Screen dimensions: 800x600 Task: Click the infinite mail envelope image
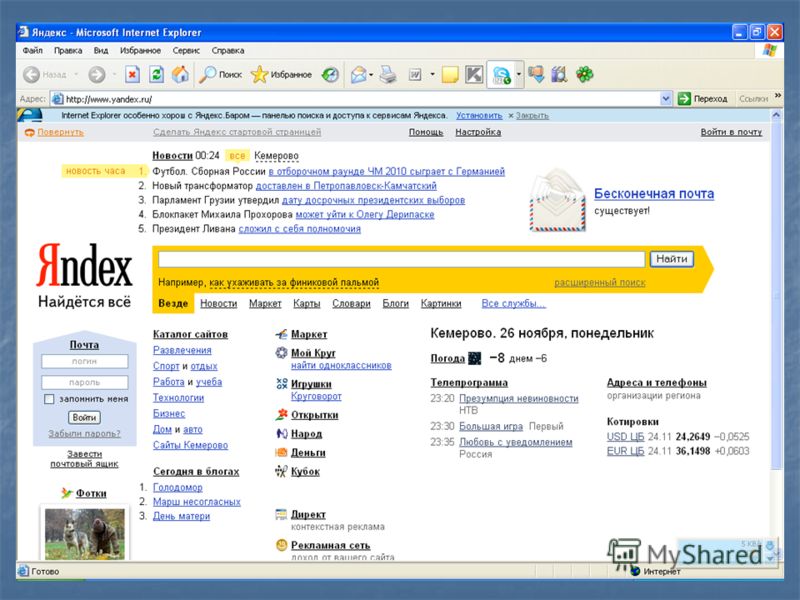pos(558,201)
